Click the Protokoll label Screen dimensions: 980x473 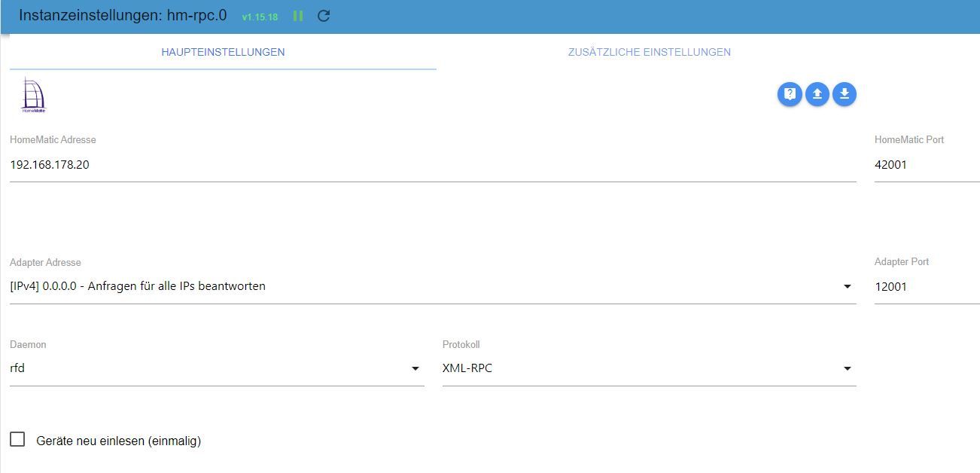point(461,345)
